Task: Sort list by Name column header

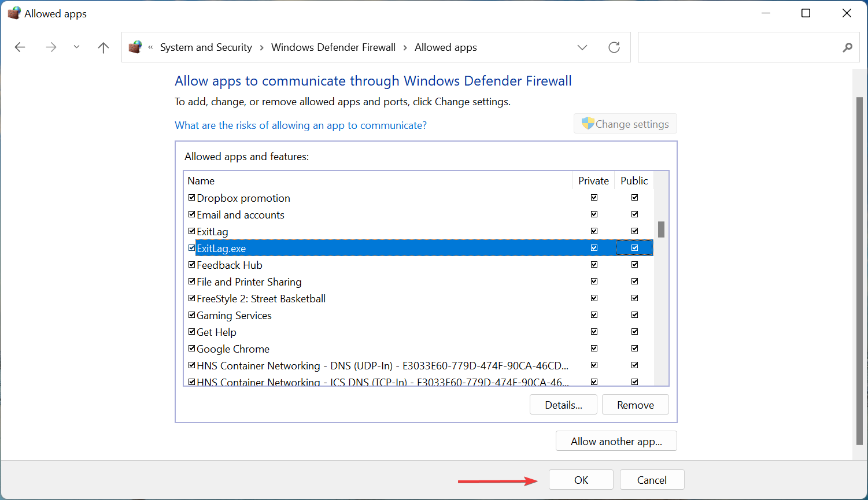Action: point(378,181)
